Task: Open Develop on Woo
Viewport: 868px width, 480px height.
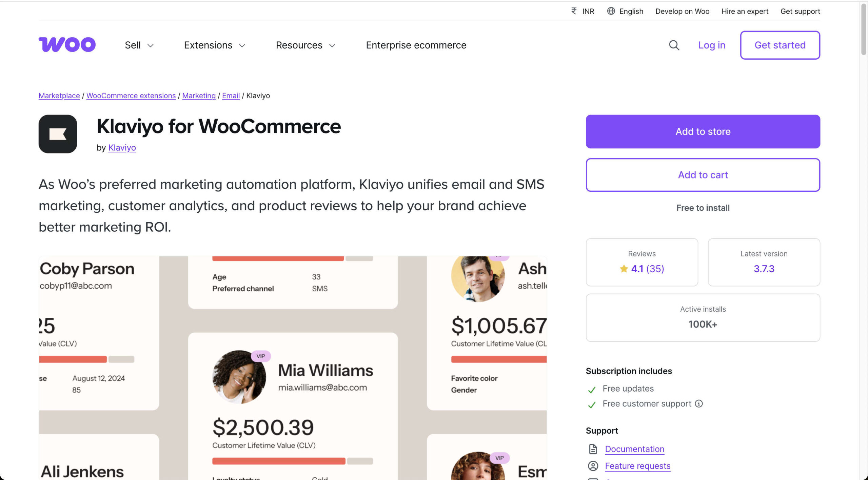Action: click(x=682, y=11)
